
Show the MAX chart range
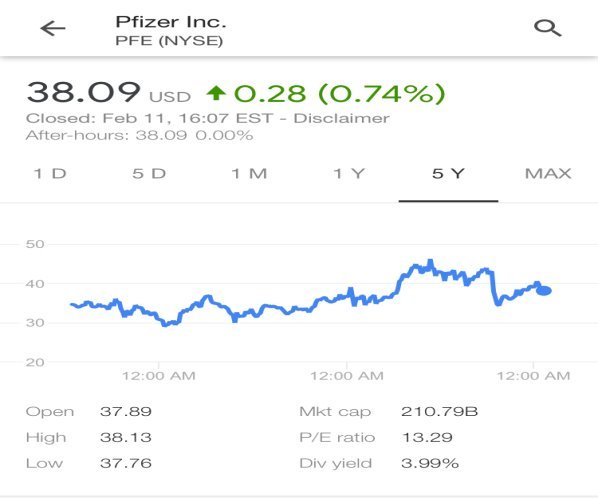548,174
